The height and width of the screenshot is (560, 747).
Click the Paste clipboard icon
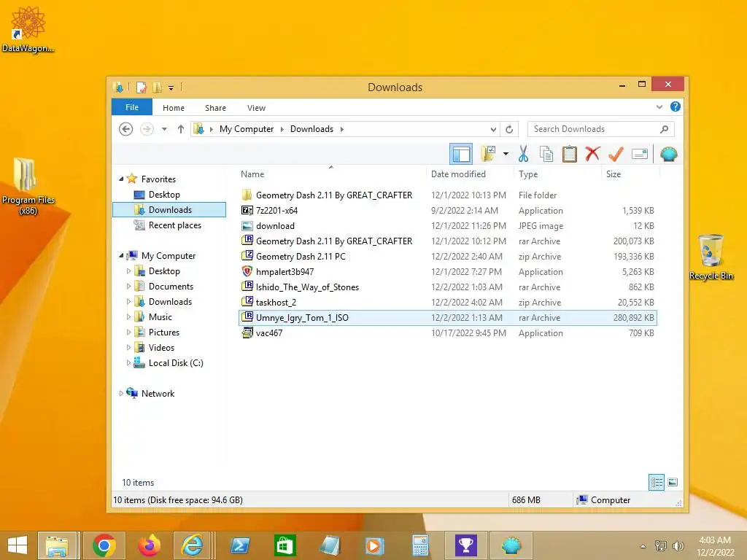569,154
